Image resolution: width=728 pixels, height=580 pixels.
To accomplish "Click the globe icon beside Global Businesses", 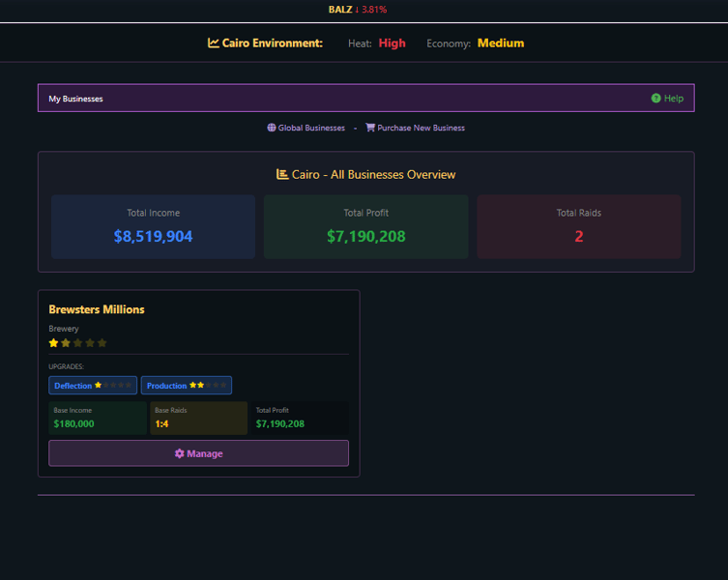I will [x=272, y=128].
